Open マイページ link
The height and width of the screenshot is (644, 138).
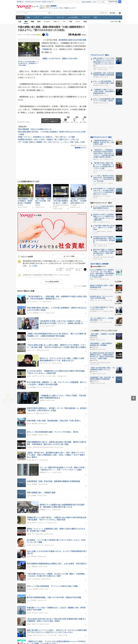coord(103,13)
